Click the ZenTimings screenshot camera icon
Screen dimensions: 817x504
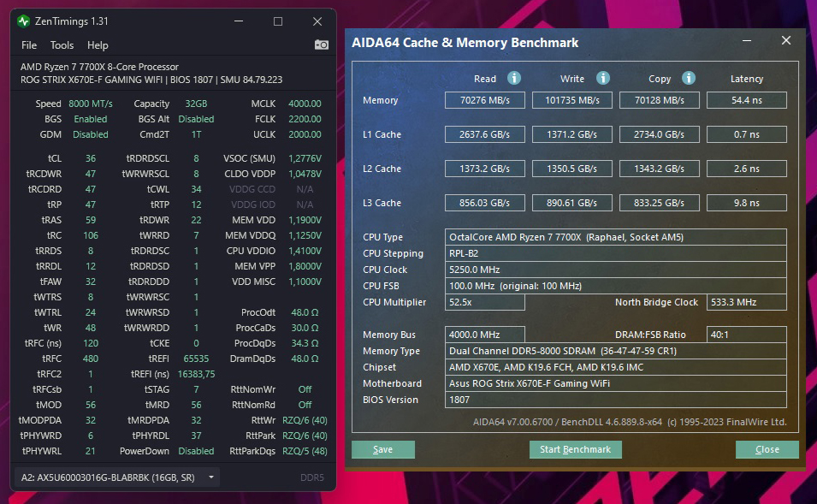[322, 45]
